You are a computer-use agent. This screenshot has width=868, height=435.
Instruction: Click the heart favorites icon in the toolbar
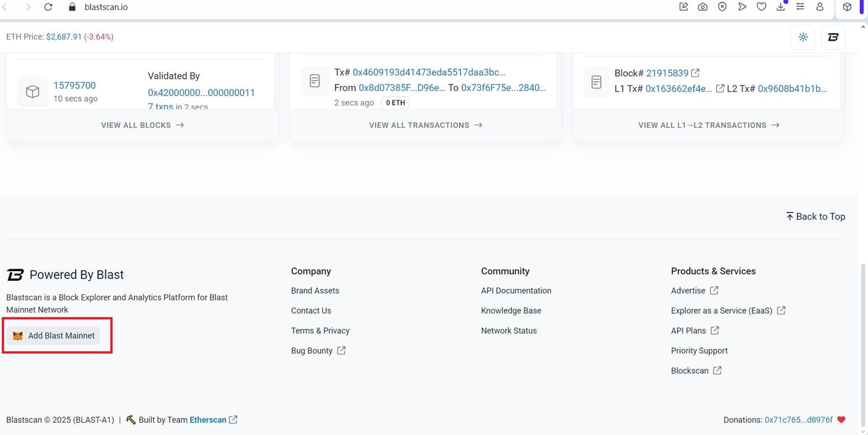click(761, 7)
